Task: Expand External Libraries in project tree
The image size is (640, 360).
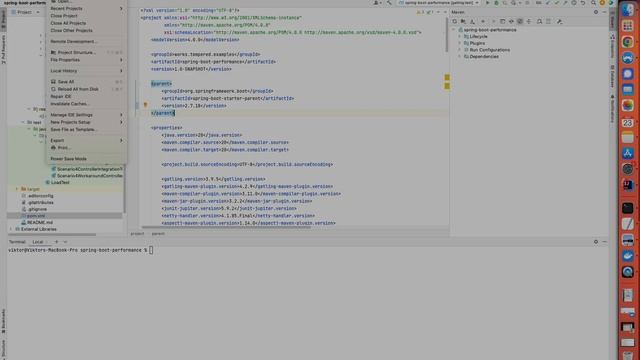Action: 11,229
